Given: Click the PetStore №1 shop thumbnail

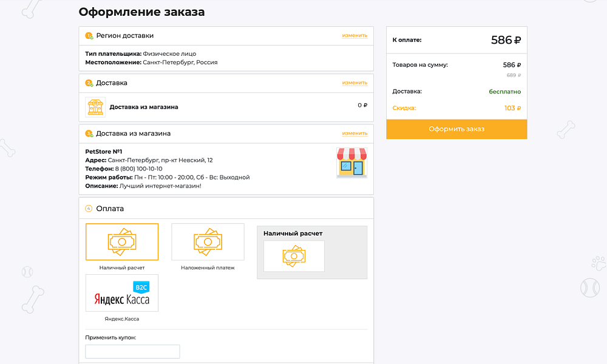Looking at the screenshot, I should tap(352, 163).
